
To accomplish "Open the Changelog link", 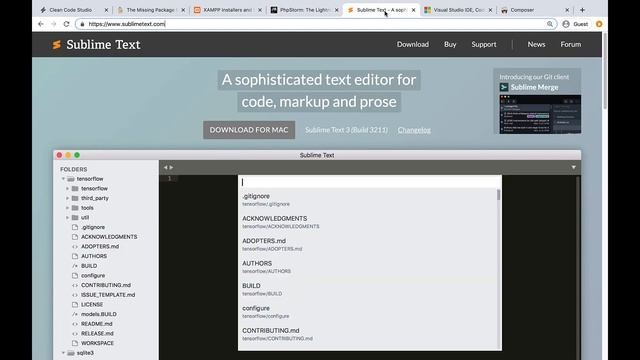I will [414, 130].
